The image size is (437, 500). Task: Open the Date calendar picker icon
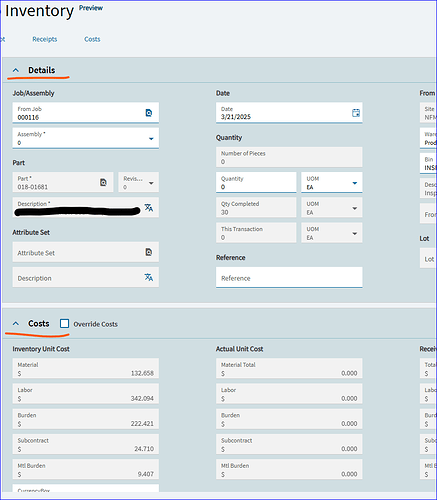point(356,113)
